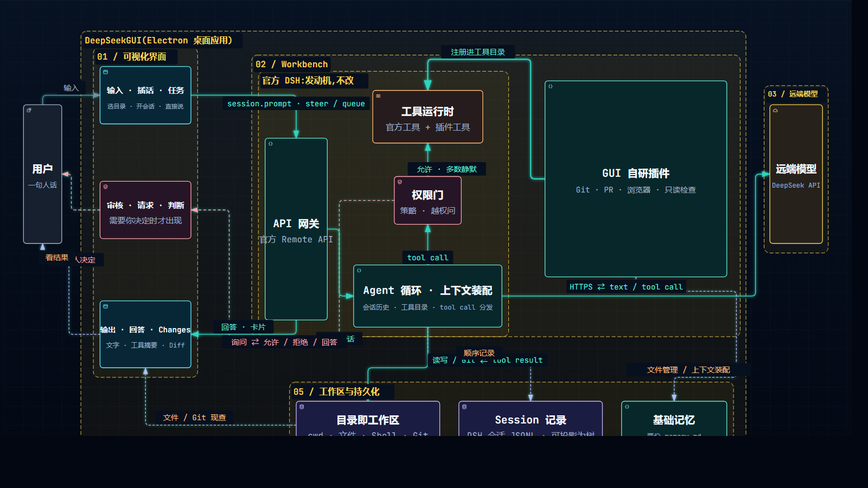Select the 文件管理 / 上下文装配 label
The image size is (868, 488).
(x=688, y=370)
